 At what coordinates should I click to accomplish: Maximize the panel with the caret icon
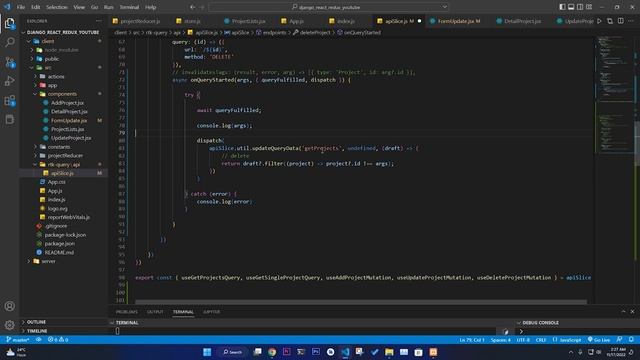[623, 311]
